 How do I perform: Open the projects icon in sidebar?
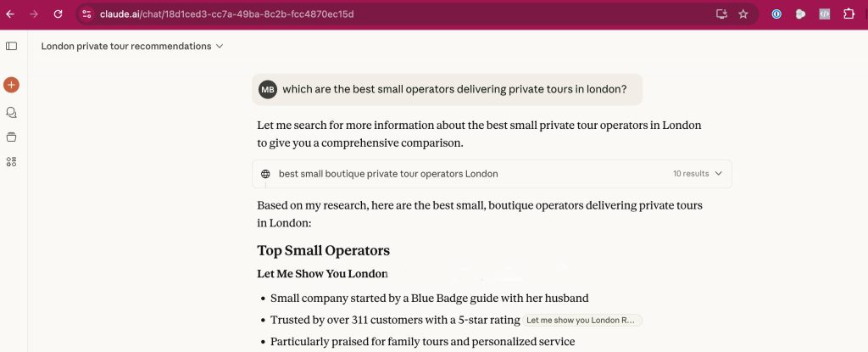tap(11, 137)
